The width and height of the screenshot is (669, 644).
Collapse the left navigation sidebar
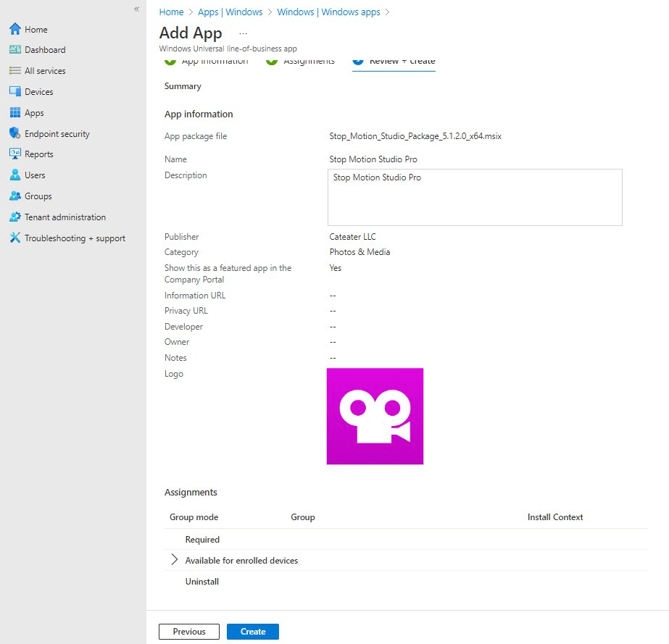click(x=136, y=9)
